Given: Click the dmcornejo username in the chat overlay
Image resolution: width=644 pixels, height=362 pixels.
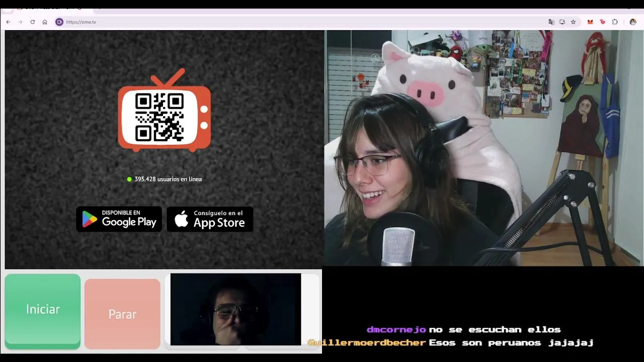Looking at the screenshot, I should point(396,330).
